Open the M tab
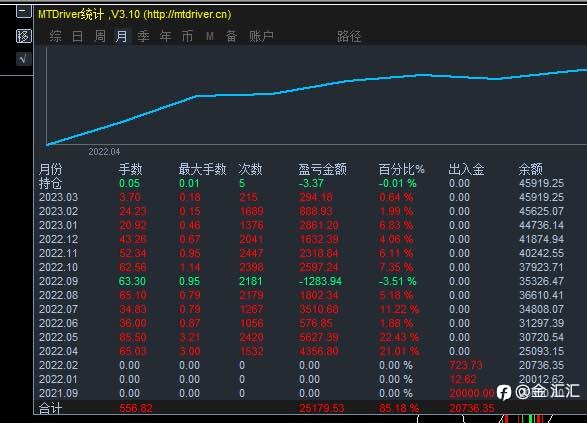The width and height of the screenshot is (587, 423). pos(210,36)
